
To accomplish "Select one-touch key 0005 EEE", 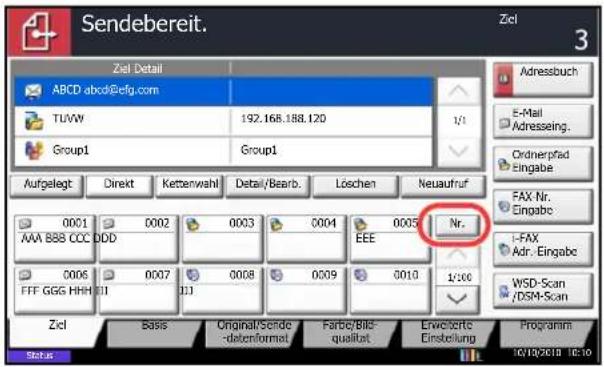I will point(390,238).
